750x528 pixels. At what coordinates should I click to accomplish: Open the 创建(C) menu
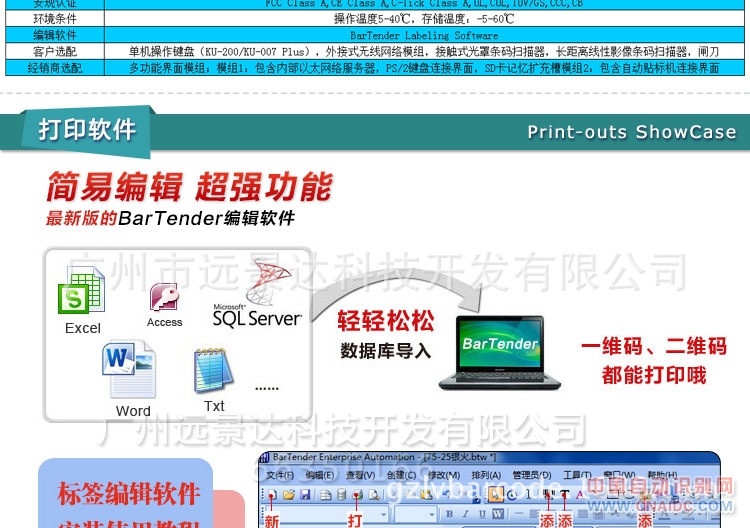(401, 475)
